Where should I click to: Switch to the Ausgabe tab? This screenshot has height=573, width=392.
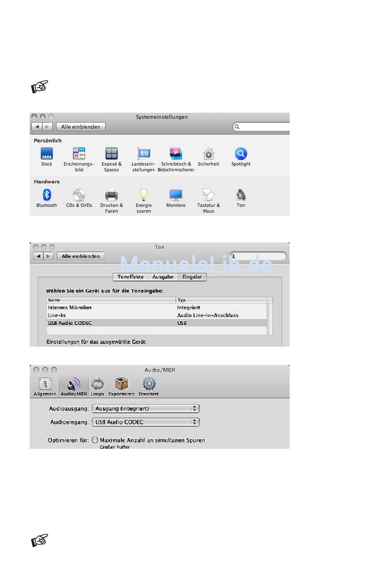[x=163, y=277]
